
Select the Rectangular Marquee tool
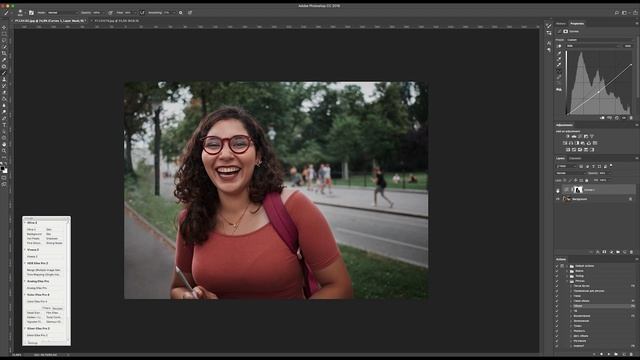pyautogui.click(x=4, y=34)
